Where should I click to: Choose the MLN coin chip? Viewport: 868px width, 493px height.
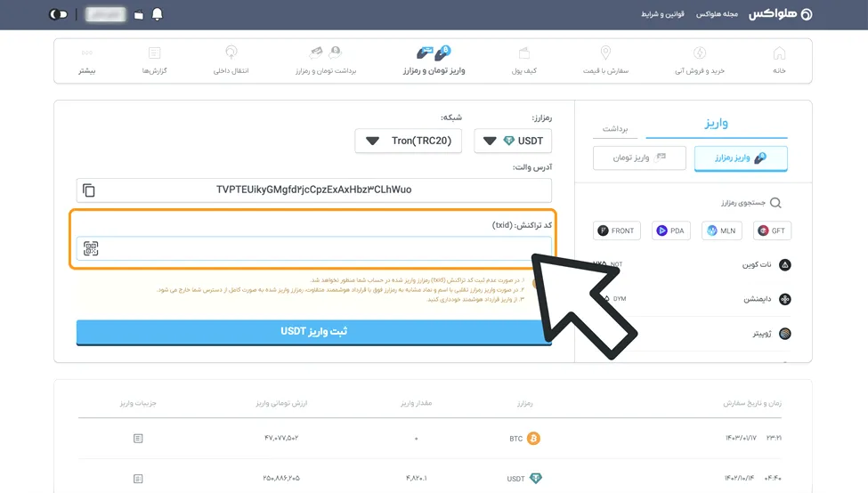722,230
